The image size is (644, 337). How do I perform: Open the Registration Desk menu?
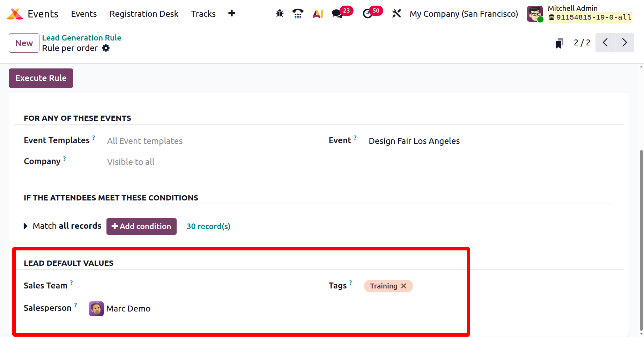pyautogui.click(x=144, y=14)
